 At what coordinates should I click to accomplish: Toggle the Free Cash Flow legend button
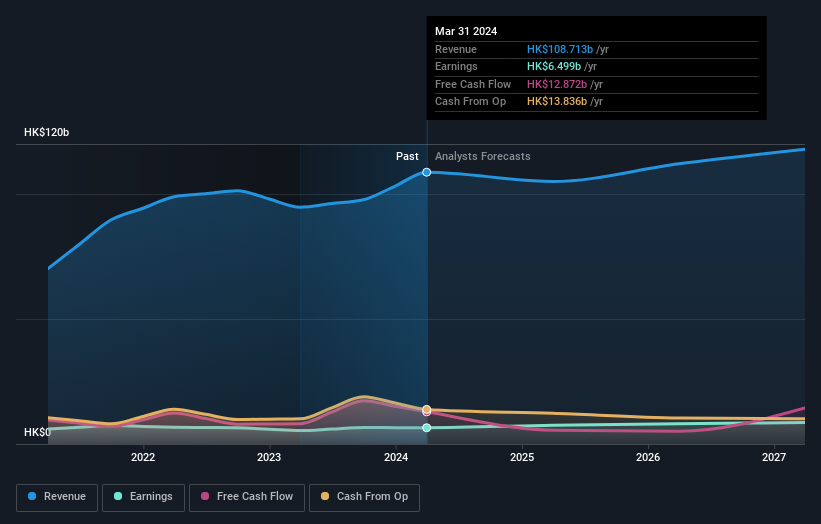coord(247,497)
